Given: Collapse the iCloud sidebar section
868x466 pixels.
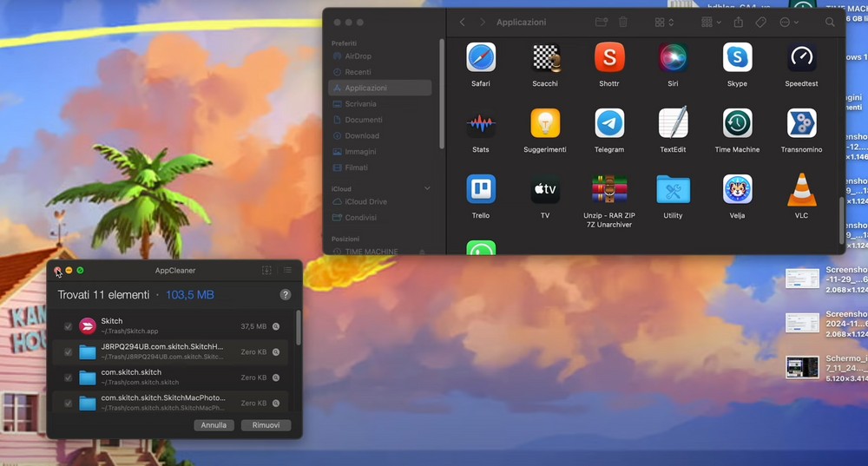Looking at the screenshot, I should 426,188.
